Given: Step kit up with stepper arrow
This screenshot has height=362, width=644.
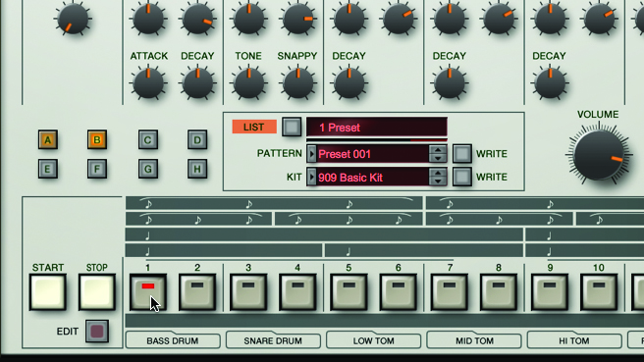Looking at the screenshot, I should (x=438, y=174).
